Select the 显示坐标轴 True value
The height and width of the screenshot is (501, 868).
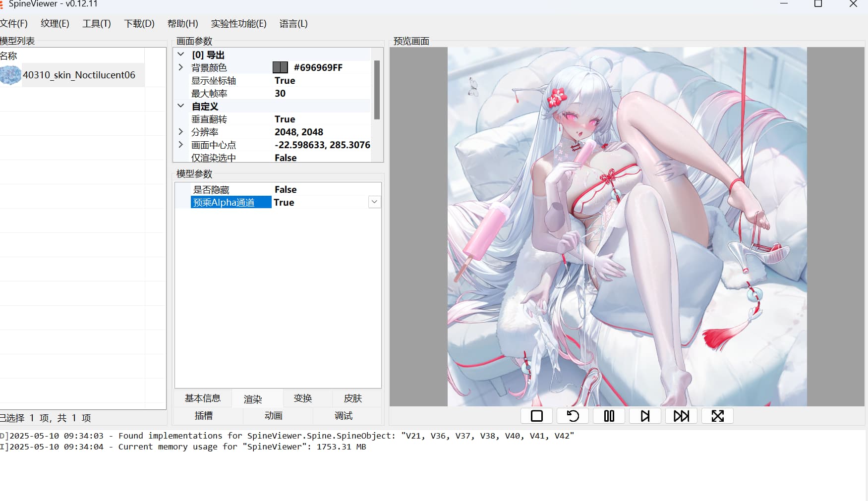(285, 80)
